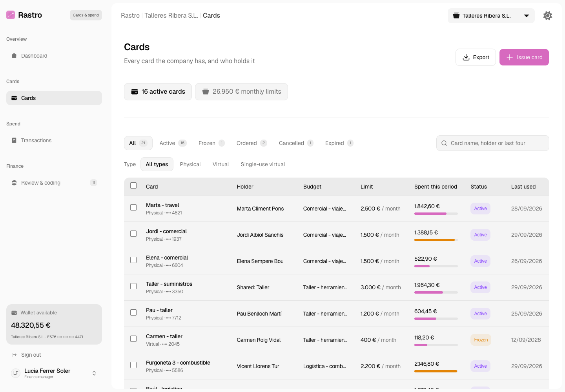565x392 pixels.
Task: Click the 26.950 € monthly limits chip
Action: pyautogui.click(x=241, y=92)
